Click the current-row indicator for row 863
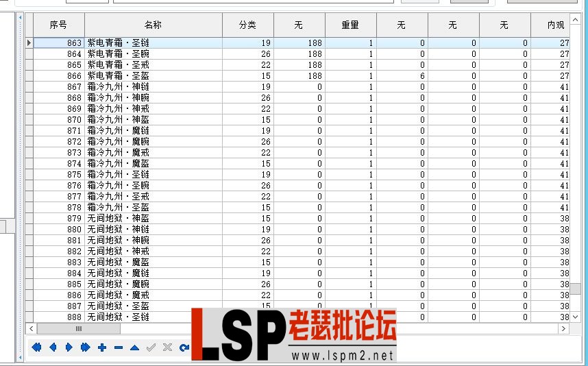Screen dimensions: 588x366 click(x=29, y=42)
